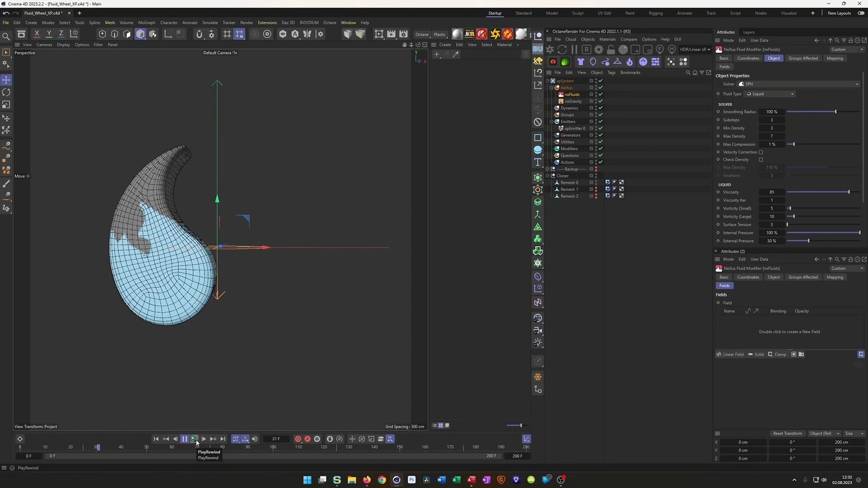Click the brick wall icon in Octane toolbar
Screen dimensions: 868x488
[x=656, y=62]
